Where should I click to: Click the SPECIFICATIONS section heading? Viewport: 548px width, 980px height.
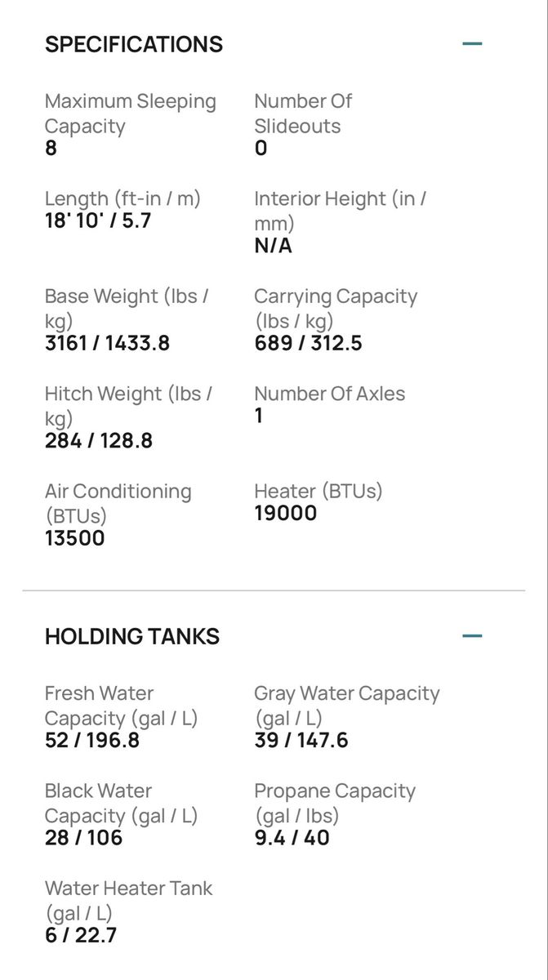(x=134, y=44)
